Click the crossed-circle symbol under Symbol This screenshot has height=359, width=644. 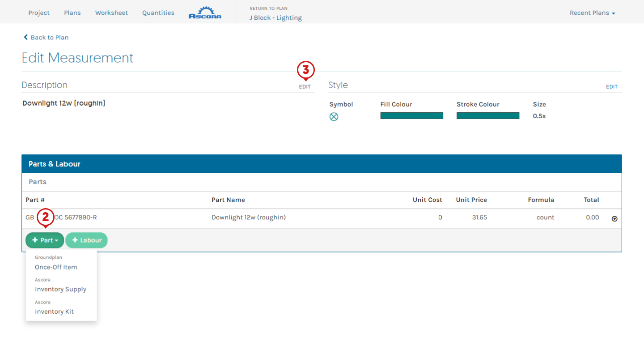(x=334, y=117)
